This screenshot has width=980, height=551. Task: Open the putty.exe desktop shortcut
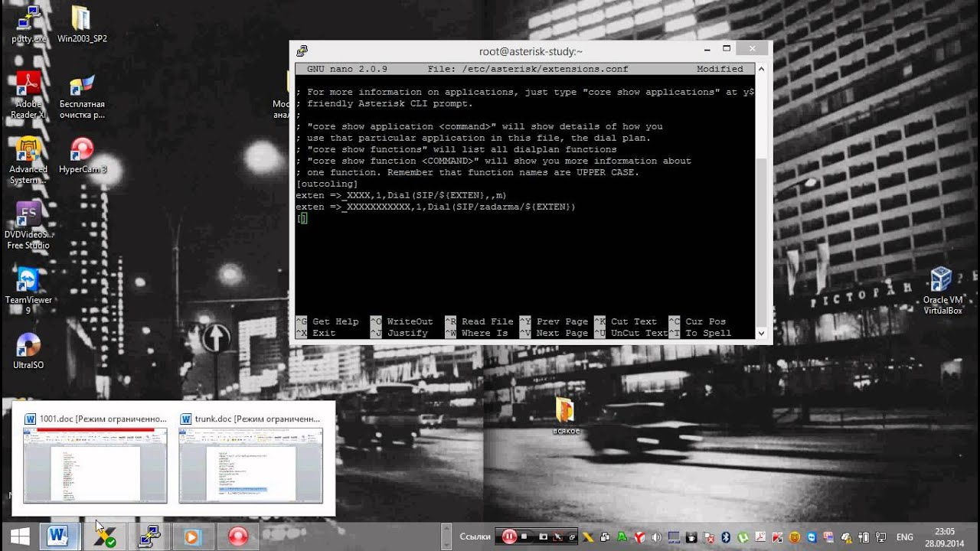[x=29, y=24]
